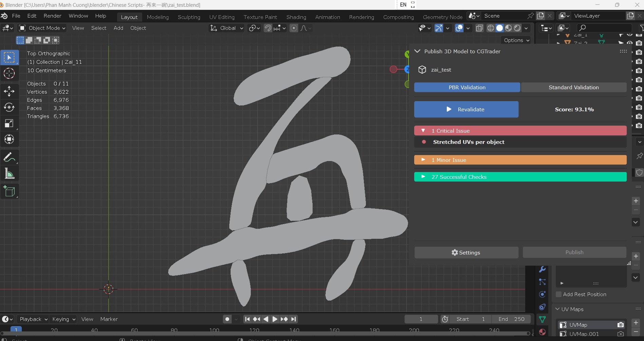644x341 pixels.
Task: Open the Particles properties tab
Action: 542,282
